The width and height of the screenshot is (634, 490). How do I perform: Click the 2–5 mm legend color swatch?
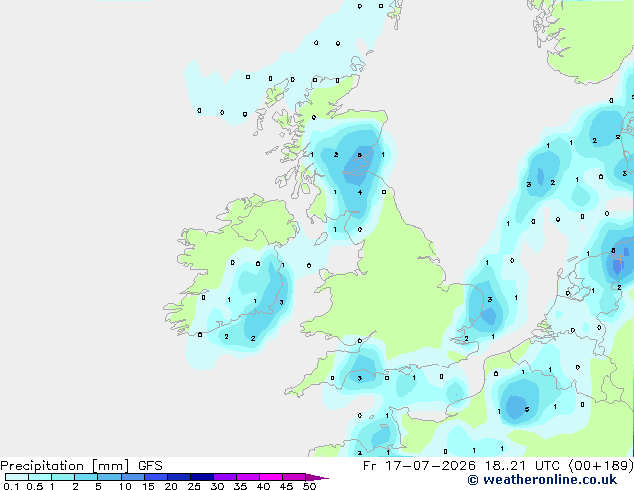tap(86, 477)
